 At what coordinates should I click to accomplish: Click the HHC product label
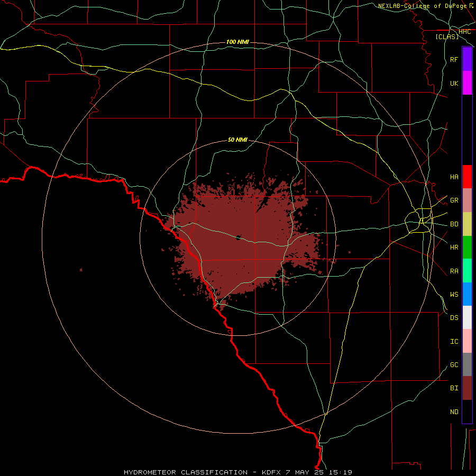click(464, 32)
